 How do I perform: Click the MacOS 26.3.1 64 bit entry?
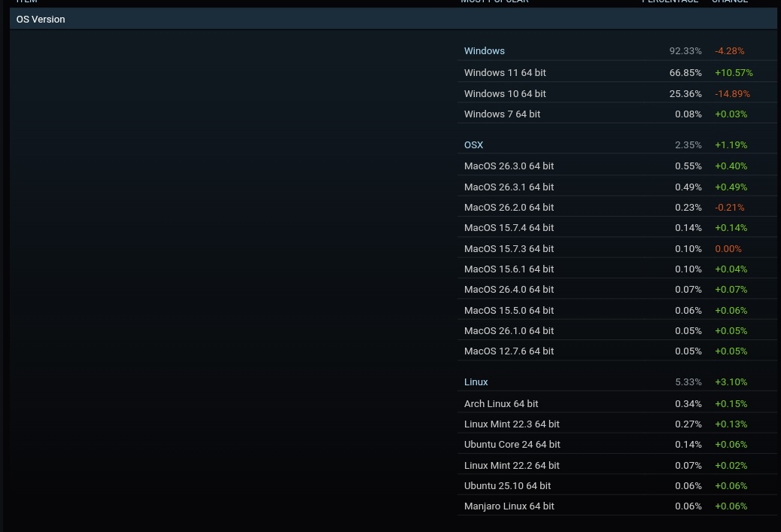coord(509,187)
